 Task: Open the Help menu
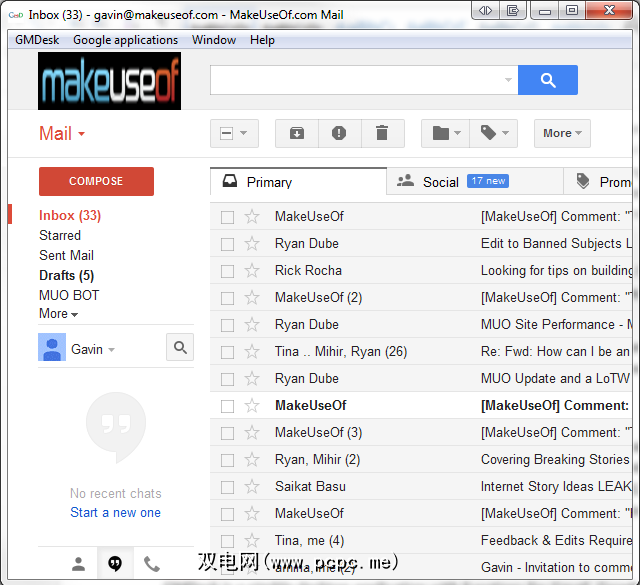click(x=262, y=40)
